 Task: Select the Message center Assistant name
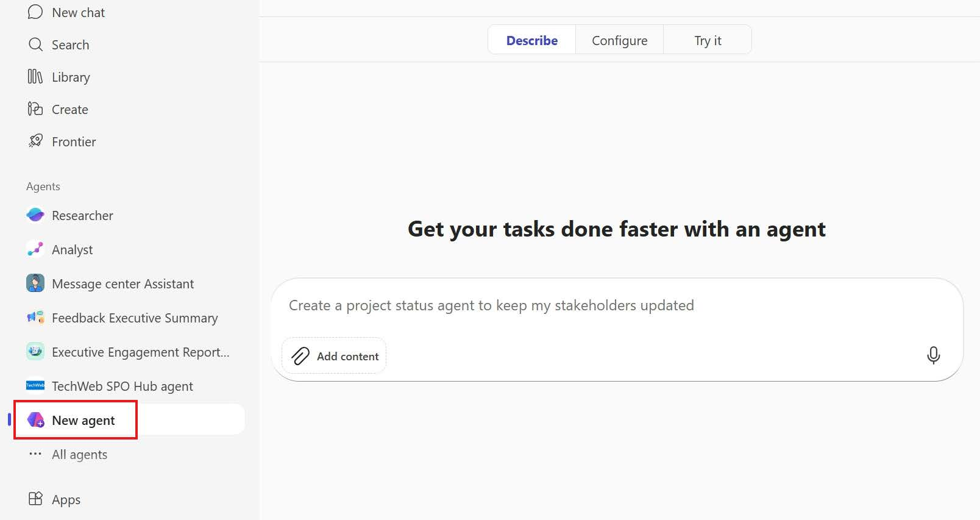(x=123, y=283)
